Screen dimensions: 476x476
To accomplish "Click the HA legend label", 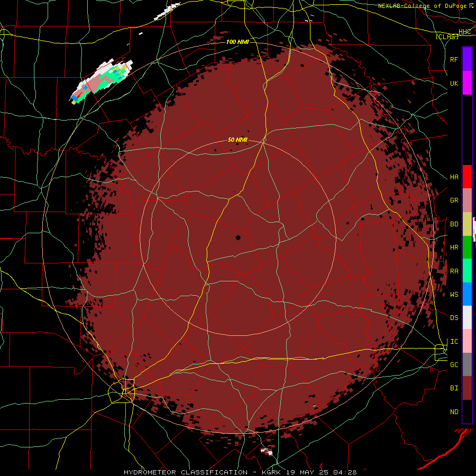I will point(454,177).
